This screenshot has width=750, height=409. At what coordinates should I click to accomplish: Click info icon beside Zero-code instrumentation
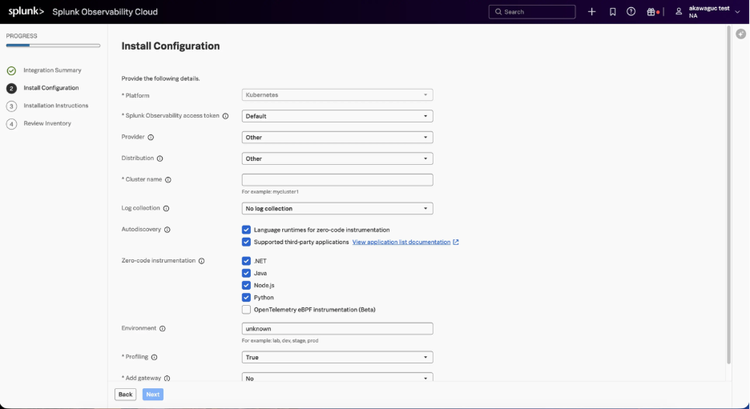click(201, 261)
